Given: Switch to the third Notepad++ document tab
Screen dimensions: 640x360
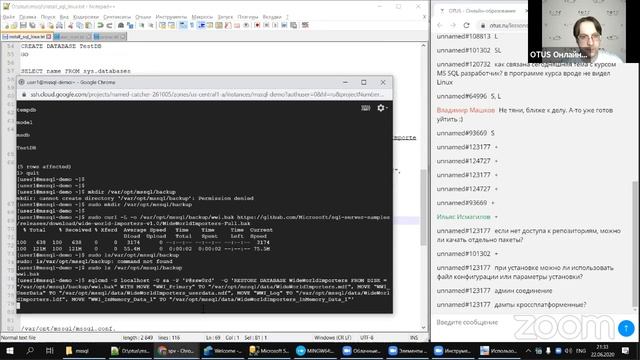Looking at the screenshot, I should (110, 37).
